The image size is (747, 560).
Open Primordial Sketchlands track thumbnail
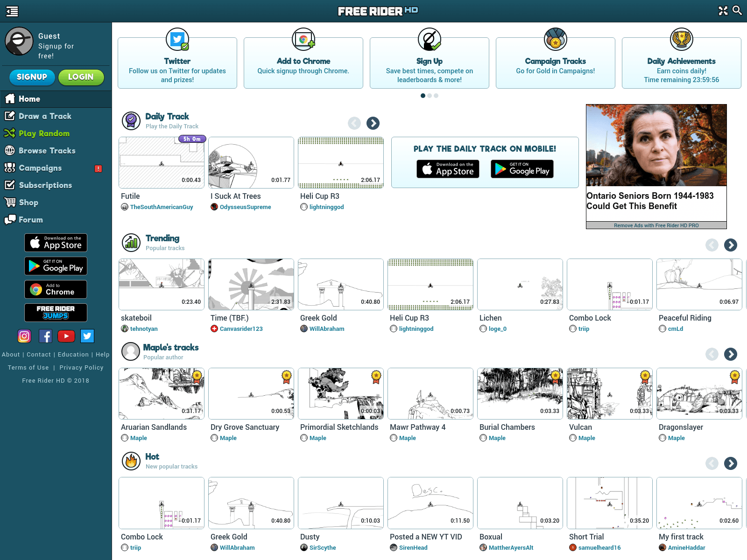pyautogui.click(x=341, y=393)
